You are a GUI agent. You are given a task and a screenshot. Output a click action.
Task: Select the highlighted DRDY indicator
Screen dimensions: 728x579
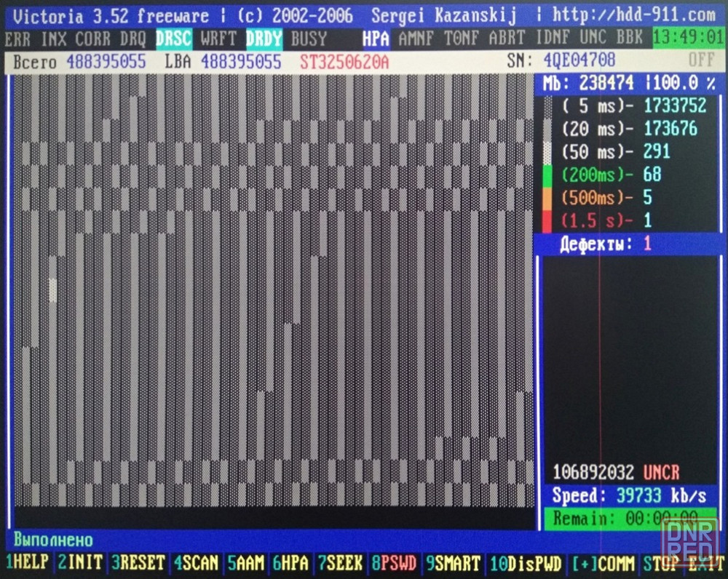[x=264, y=39]
